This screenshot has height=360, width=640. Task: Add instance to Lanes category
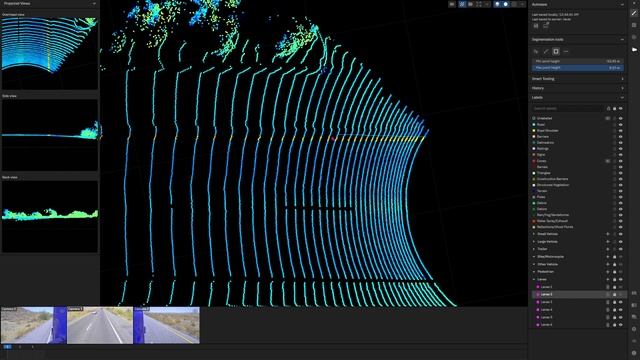pyautogui.click(x=608, y=280)
